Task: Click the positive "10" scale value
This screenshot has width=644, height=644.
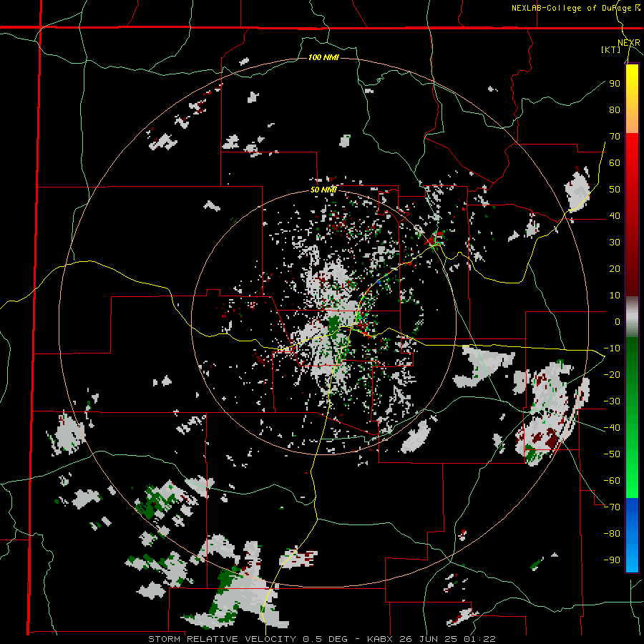Action: click(615, 296)
